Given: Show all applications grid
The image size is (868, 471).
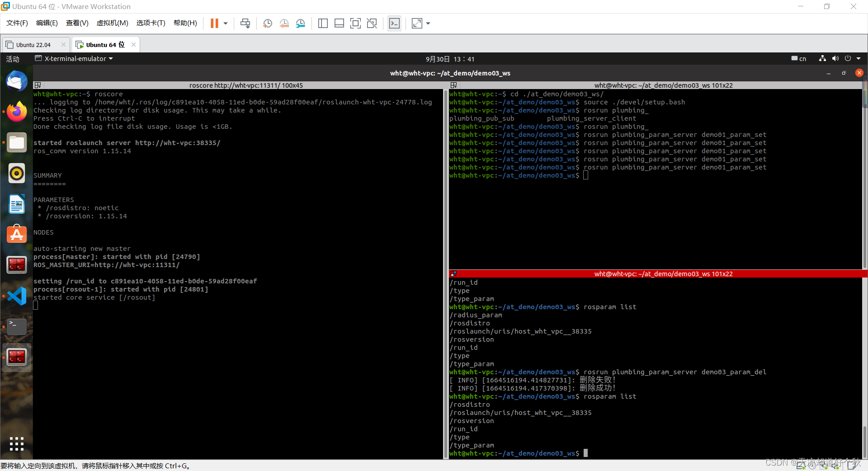Looking at the screenshot, I should [x=17, y=443].
